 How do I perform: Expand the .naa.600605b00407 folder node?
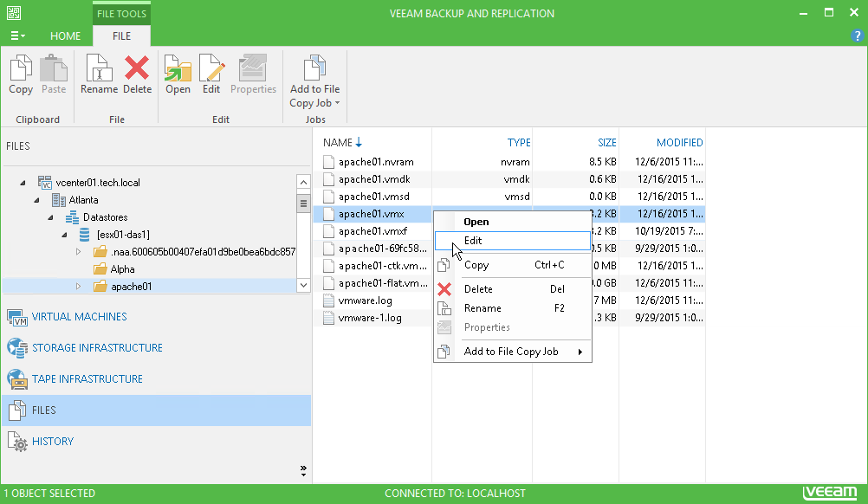(78, 252)
